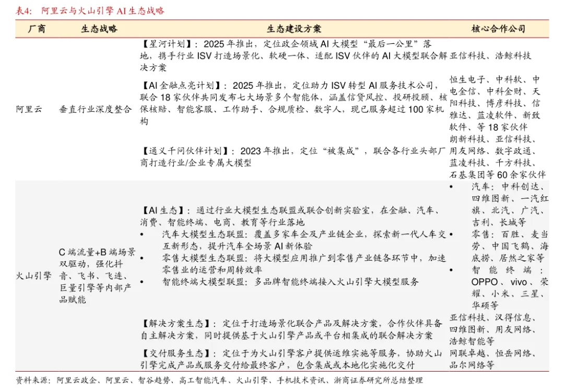Select the 生态建设方案 column header
Screen dimensions: 564x392
click(294, 29)
